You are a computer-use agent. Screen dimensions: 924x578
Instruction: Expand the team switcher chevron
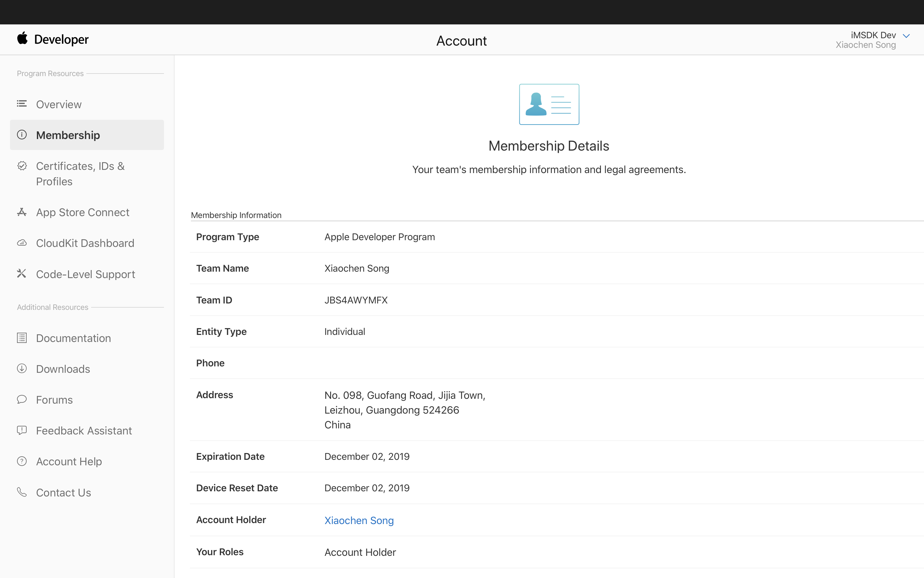906,36
